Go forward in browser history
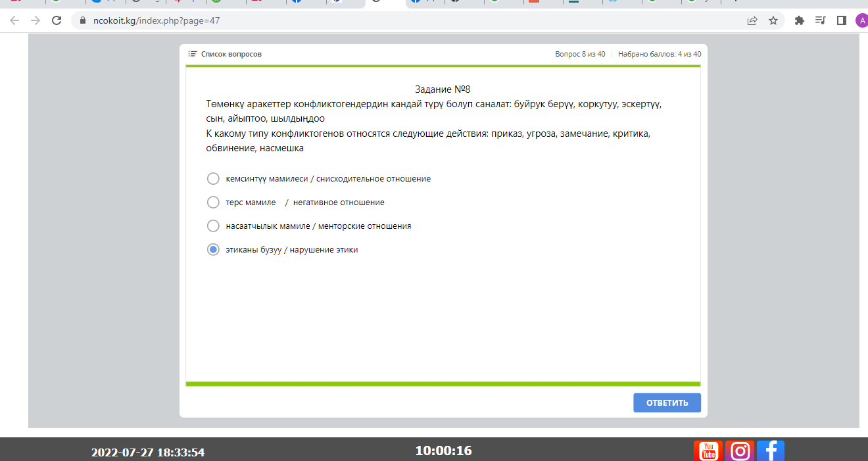The height and width of the screenshot is (461, 868). [35, 20]
